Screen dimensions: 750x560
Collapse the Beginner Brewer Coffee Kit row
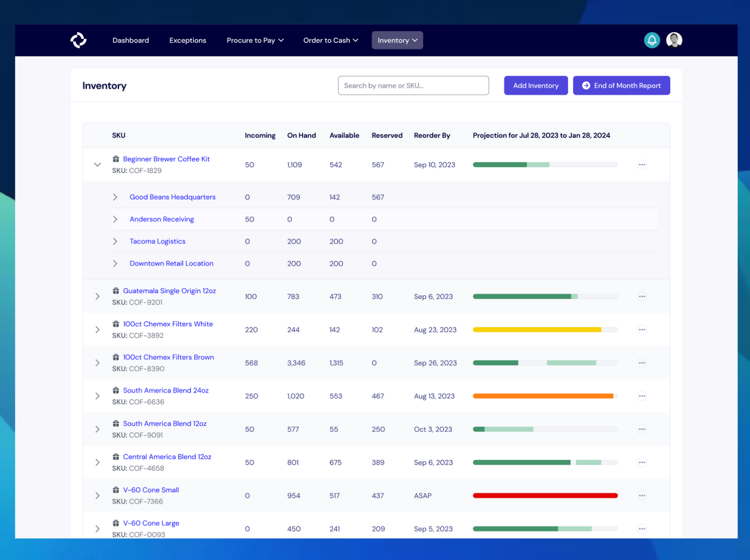(97, 164)
